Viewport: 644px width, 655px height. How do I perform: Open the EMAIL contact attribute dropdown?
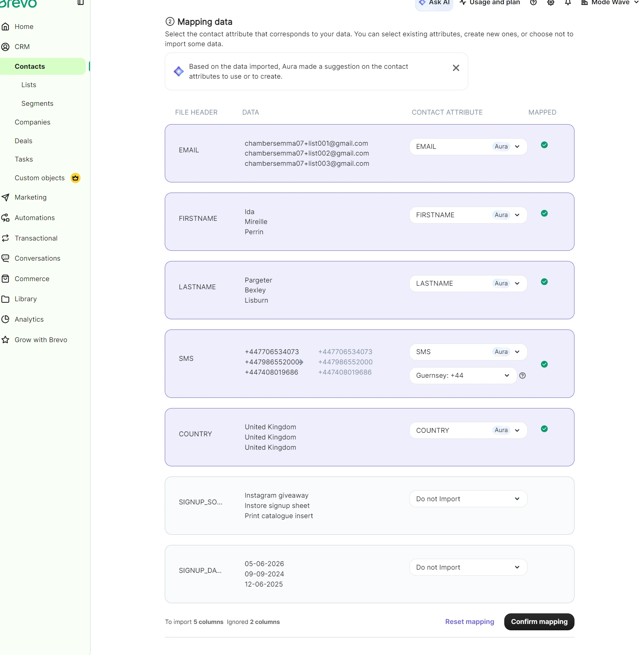click(x=468, y=146)
